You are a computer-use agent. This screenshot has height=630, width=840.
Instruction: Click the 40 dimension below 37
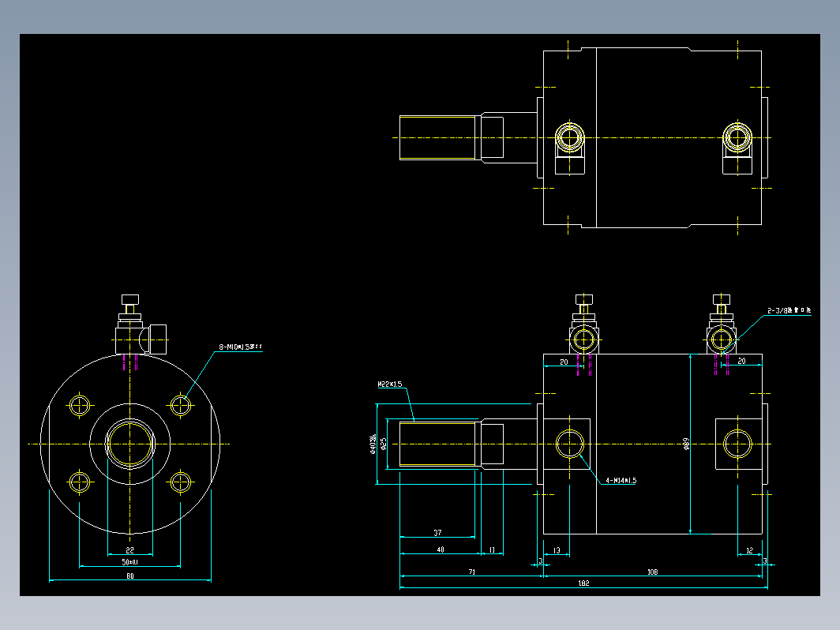click(441, 549)
